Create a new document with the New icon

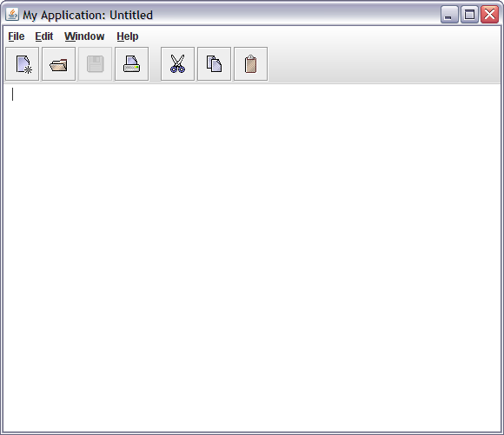pos(23,64)
